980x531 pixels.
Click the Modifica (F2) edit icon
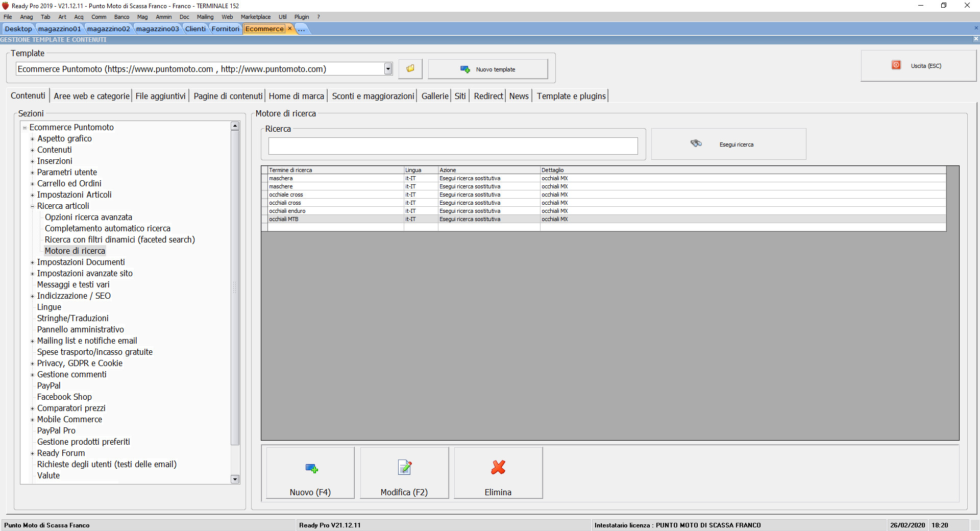[405, 467]
